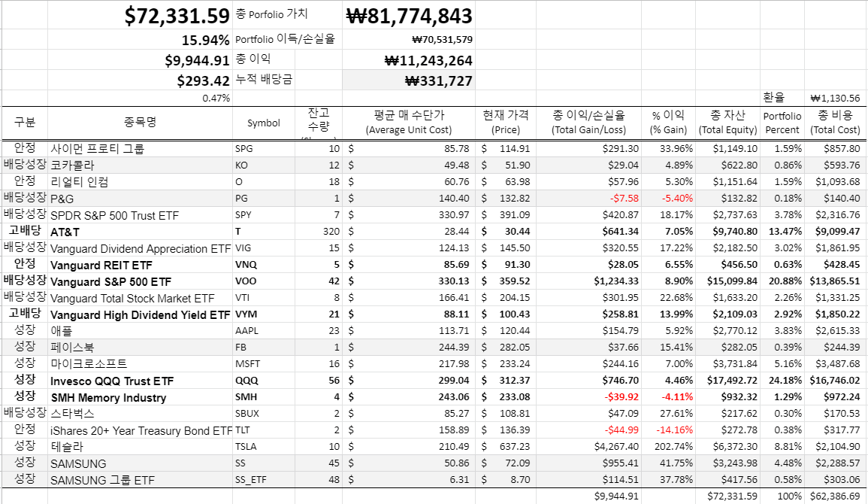This screenshot has height=504, width=868.
Task: Click the PG symbol cell
Action: click(x=264, y=199)
